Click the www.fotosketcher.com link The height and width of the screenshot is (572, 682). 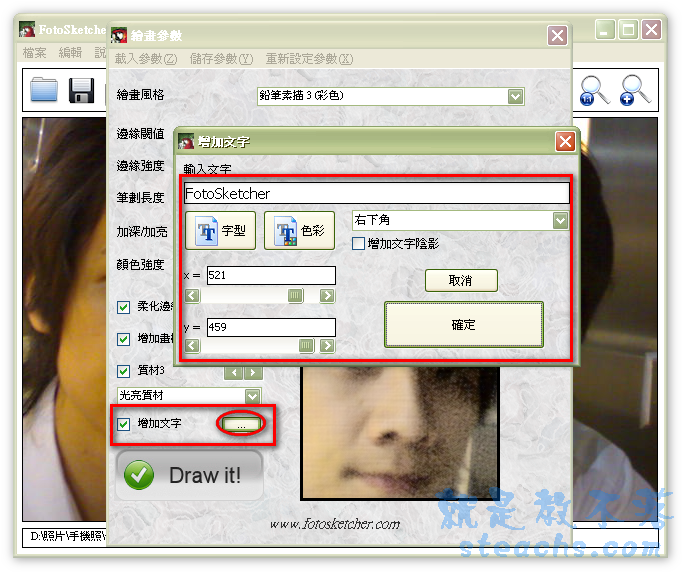coord(334,523)
